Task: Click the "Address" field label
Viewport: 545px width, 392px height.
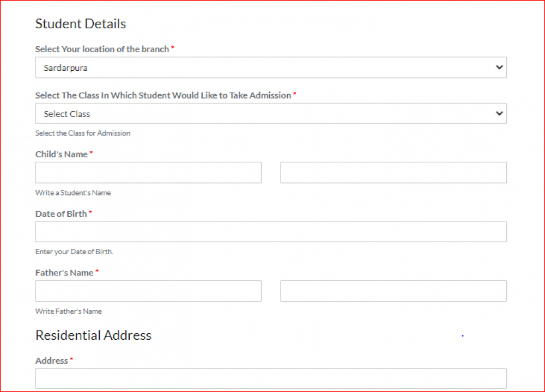Action: 52,360
